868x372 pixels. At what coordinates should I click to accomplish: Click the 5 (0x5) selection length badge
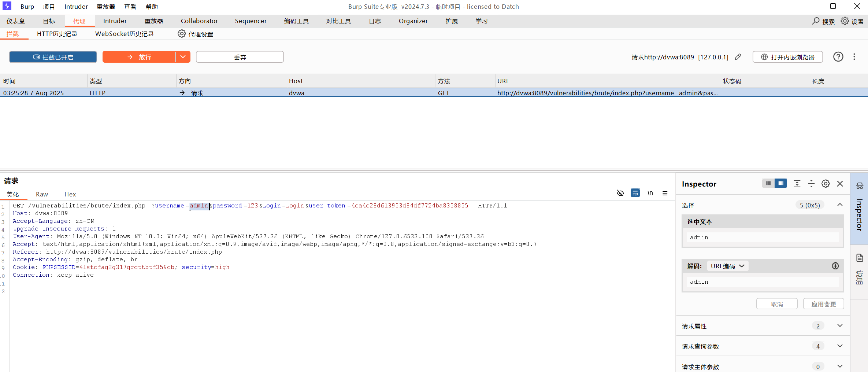[x=810, y=205]
